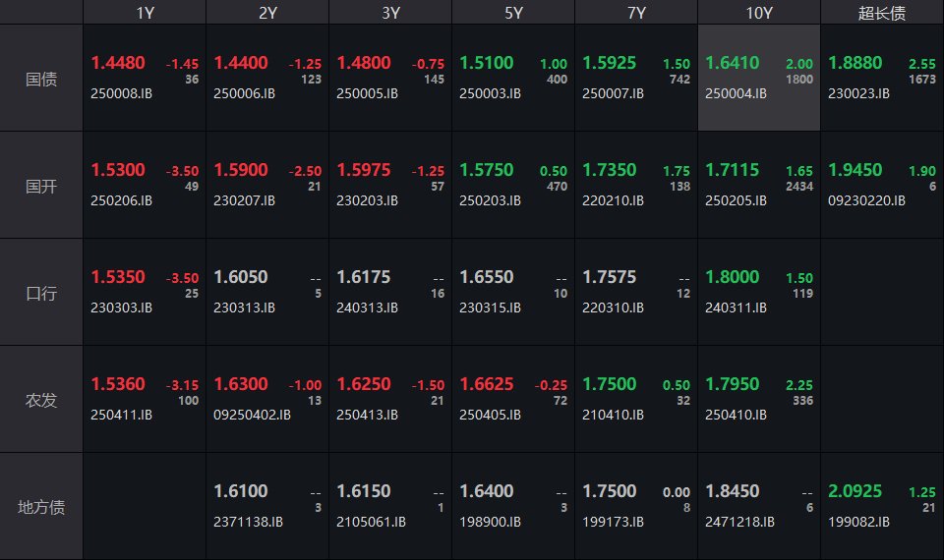This screenshot has width=944, height=560.
Task: Open the highlighted 250004.IB 10Y bond cell
Action: (x=758, y=79)
